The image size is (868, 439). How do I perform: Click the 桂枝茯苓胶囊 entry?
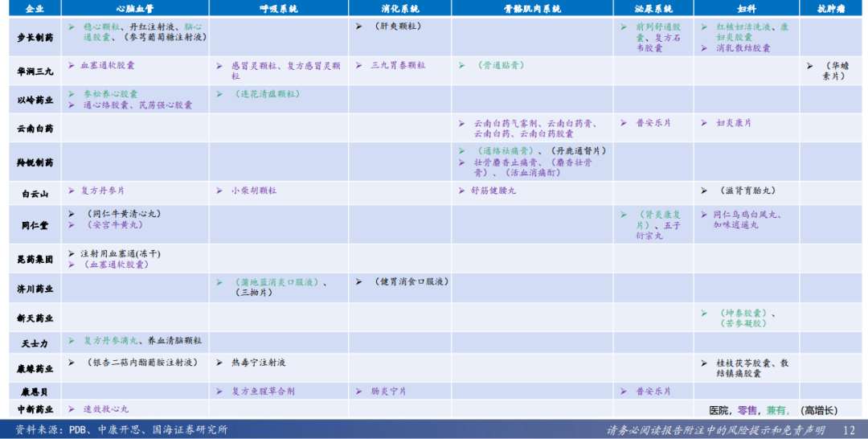click(x=743, y=363)
